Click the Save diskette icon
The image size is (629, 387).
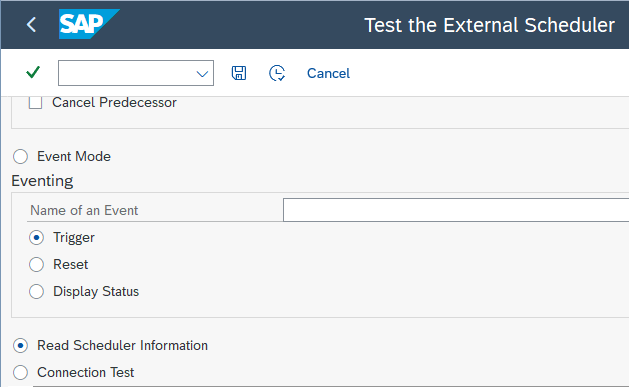pos(239,73)
